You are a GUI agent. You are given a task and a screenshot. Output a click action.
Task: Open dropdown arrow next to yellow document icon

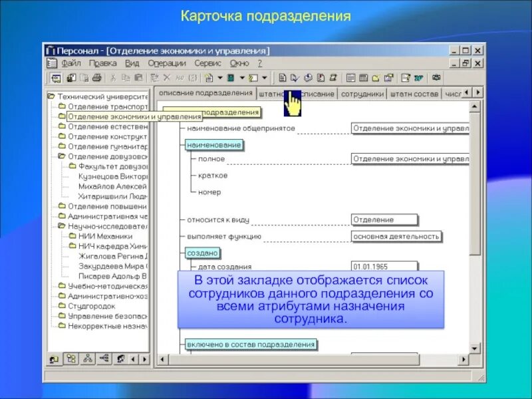tap(220, 78)
